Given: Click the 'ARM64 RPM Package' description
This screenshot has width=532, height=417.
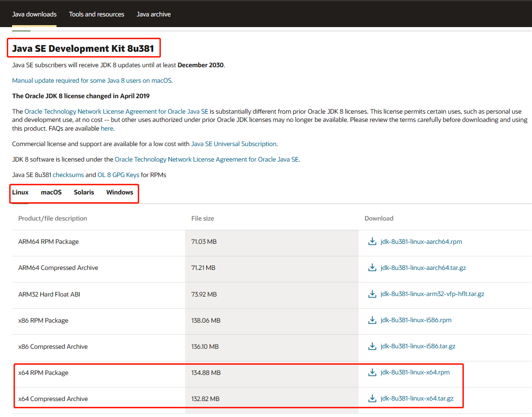Looking at the screenshot, I should [x=48, y=241].
